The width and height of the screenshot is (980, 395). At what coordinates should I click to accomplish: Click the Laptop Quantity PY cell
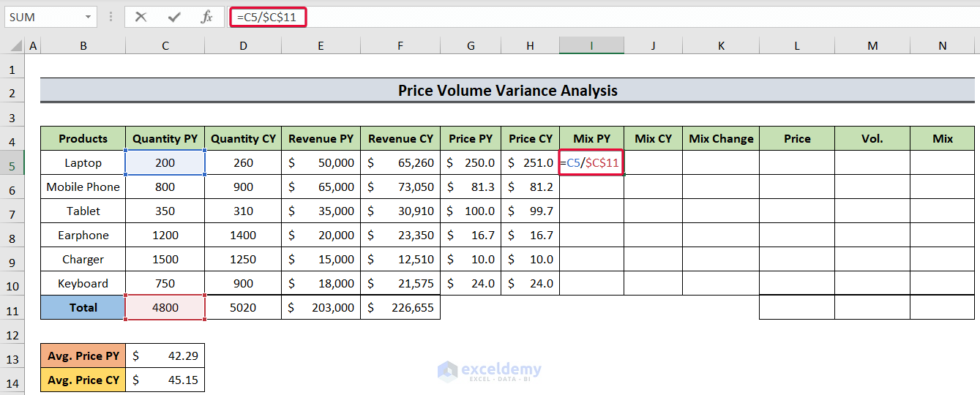tap(165, 163)
